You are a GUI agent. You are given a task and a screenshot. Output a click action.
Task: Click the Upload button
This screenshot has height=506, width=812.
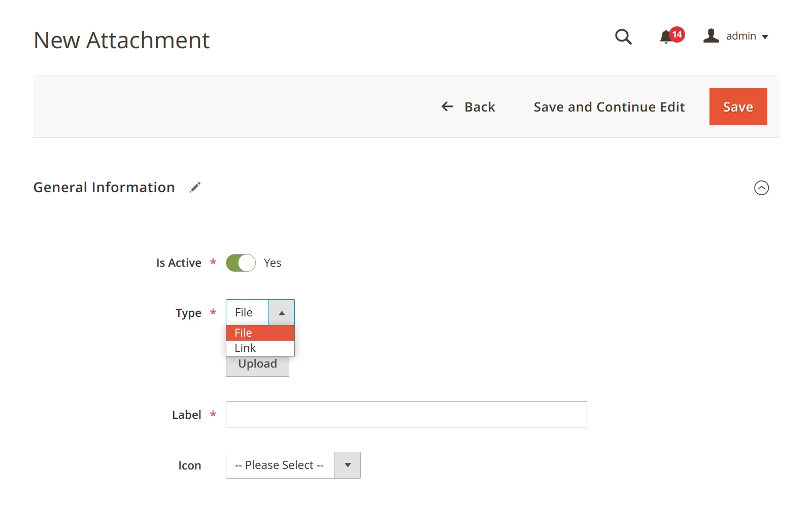(257, 364)
